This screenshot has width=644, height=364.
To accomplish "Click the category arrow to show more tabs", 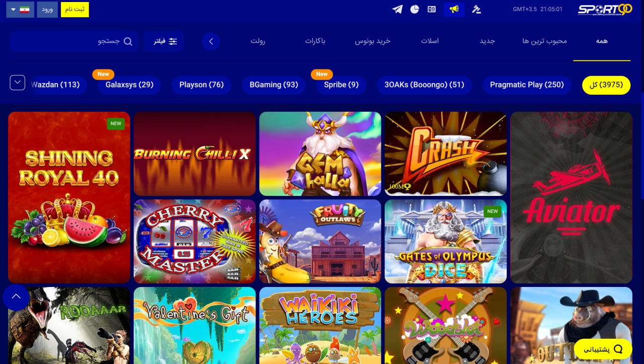I will pos(211,41).
